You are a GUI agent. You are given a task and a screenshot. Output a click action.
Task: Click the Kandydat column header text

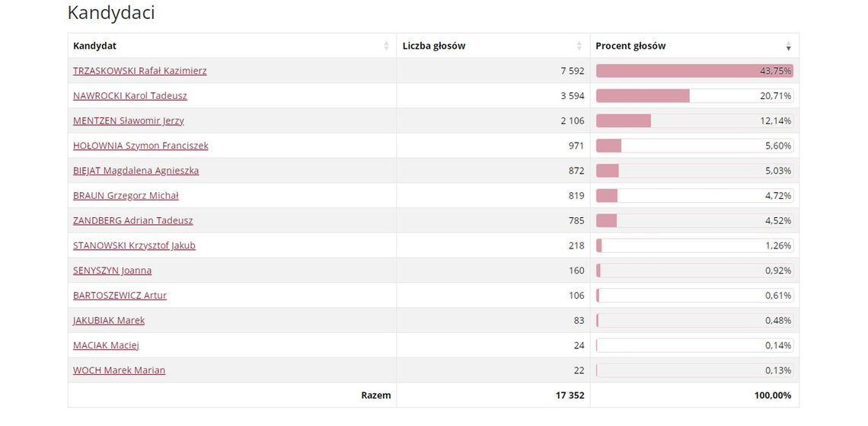coord(94,46)
